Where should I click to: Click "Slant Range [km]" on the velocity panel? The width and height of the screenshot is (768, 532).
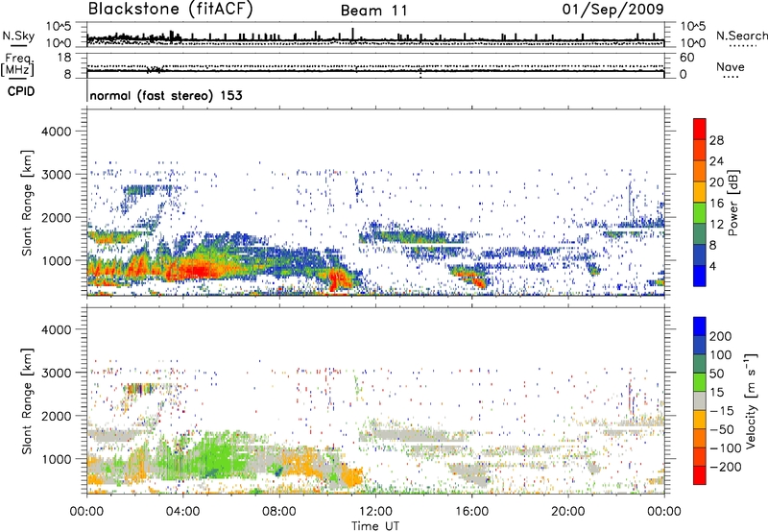[27, 400]
